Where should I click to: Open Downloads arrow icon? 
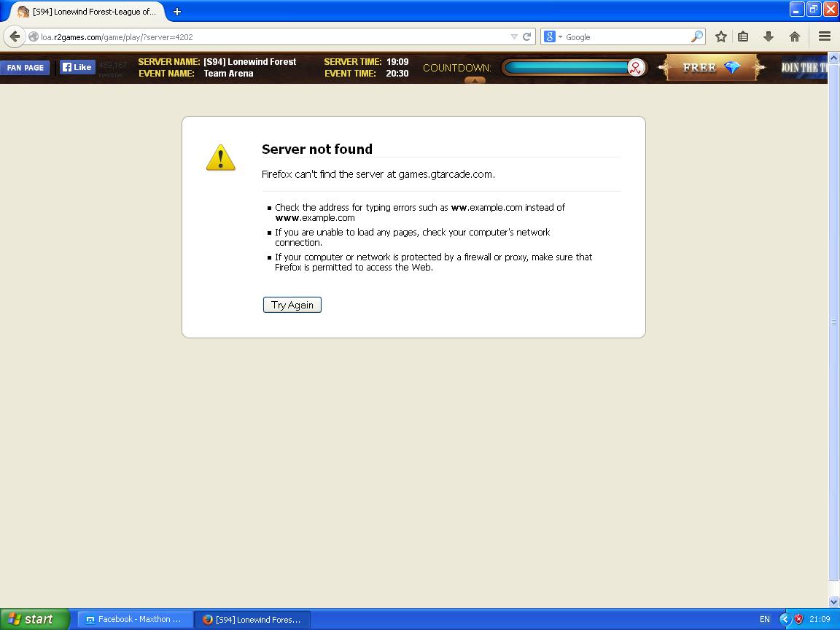(768, 36)
